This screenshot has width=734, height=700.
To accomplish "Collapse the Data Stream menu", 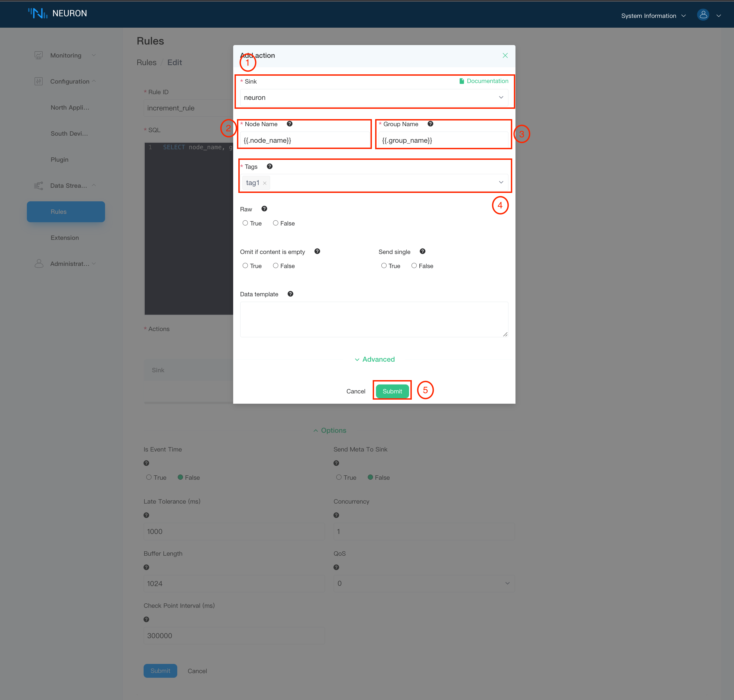I will [94, 186].
